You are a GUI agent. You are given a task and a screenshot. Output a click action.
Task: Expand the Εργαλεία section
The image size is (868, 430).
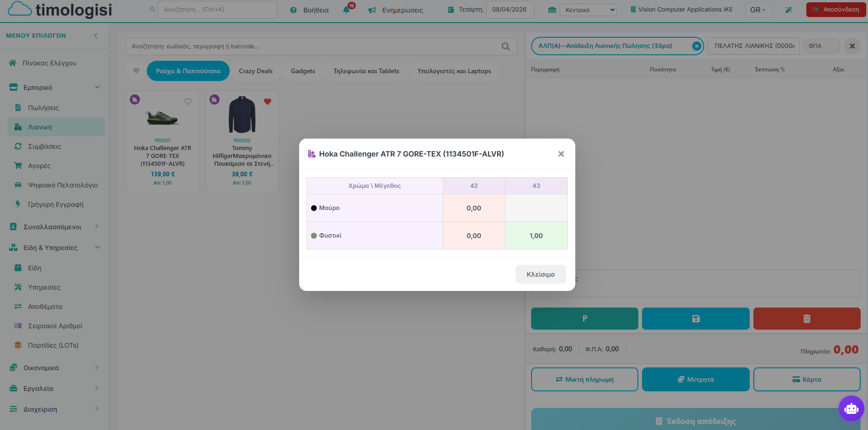click(54, 389)
